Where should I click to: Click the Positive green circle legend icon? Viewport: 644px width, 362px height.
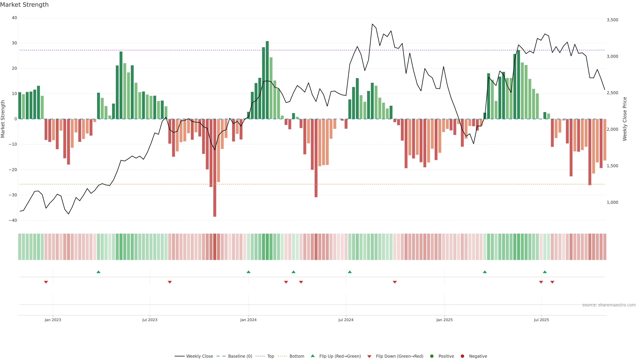pos(432,356)
